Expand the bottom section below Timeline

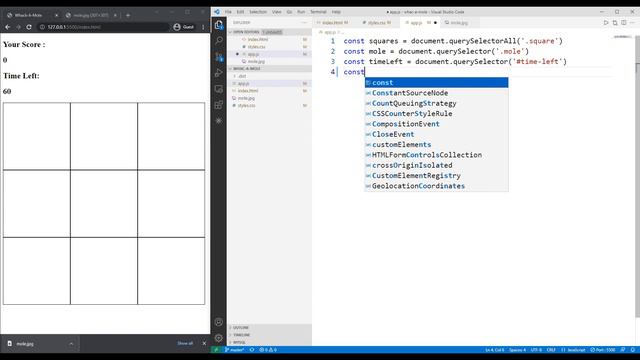tap(269, 342)
